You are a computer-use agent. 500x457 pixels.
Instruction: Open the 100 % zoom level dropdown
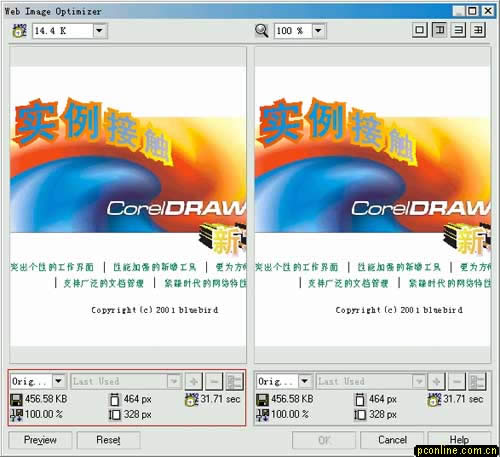click(x=318, y=31)
